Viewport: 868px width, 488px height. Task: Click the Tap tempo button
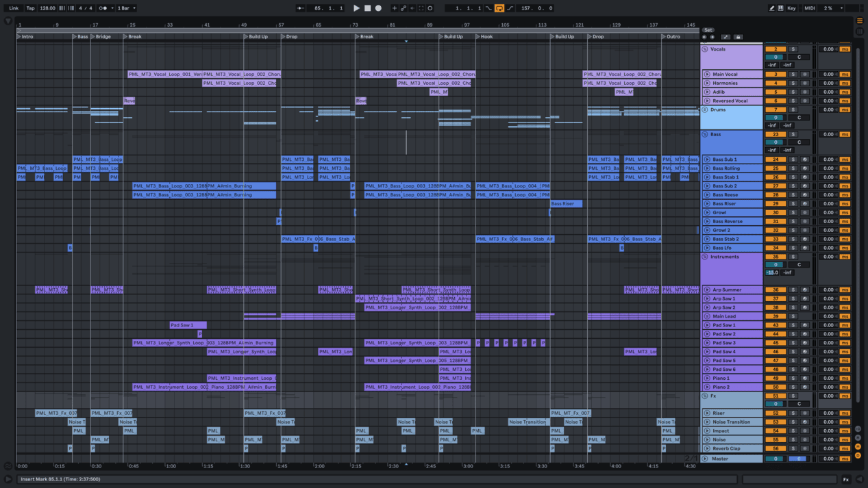tap(30, 8)
